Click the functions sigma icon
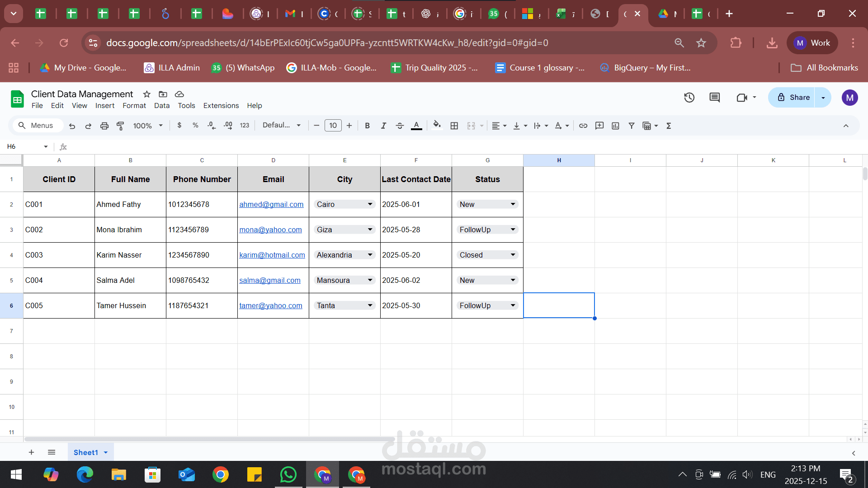The height and width of the screenshot is (488, 868). [669, 126]
